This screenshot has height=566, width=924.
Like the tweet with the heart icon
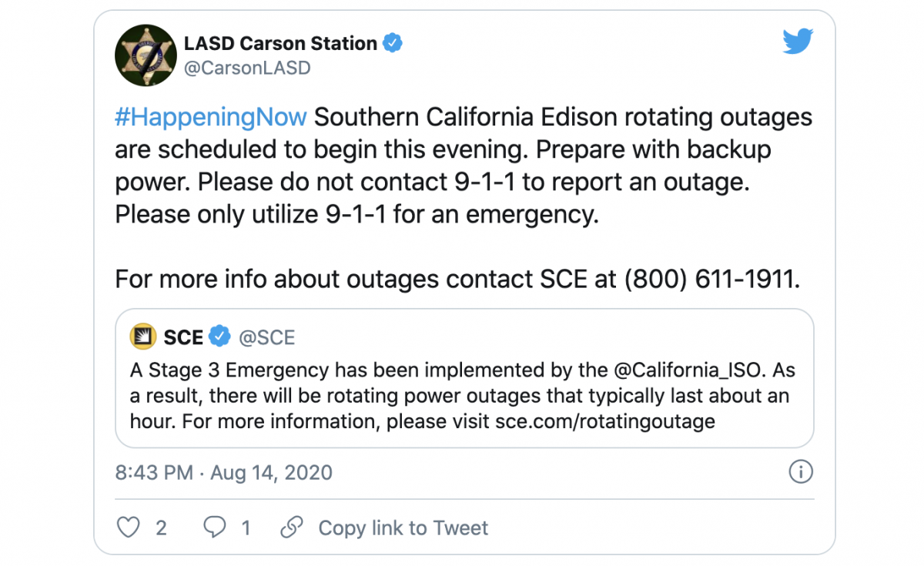(x=128, y=527)
